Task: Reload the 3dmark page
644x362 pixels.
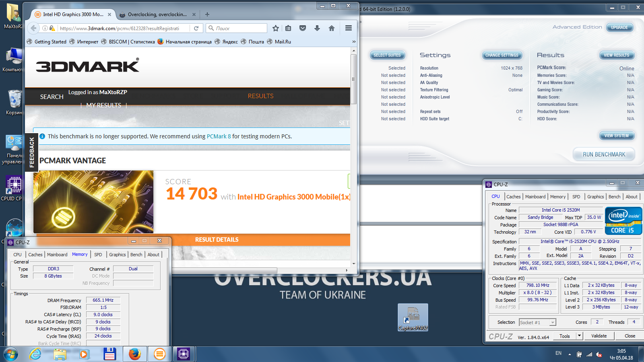Action: (196, 28)
